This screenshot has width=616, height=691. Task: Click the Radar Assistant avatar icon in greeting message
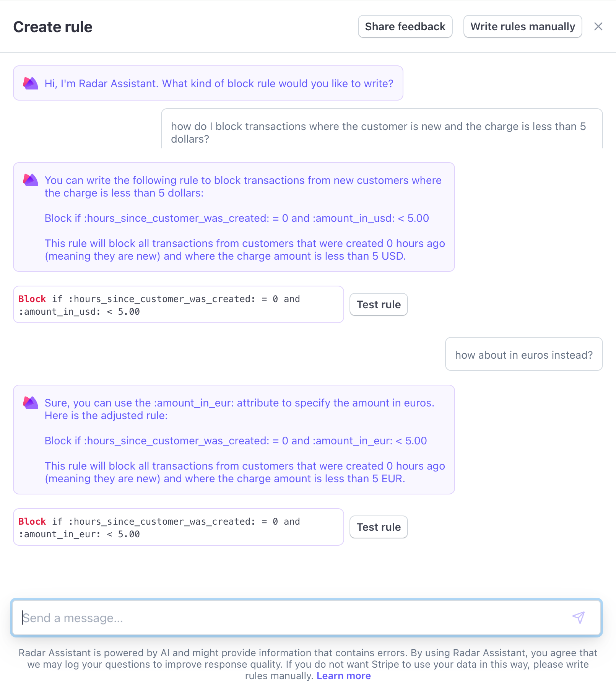[31, 83]
